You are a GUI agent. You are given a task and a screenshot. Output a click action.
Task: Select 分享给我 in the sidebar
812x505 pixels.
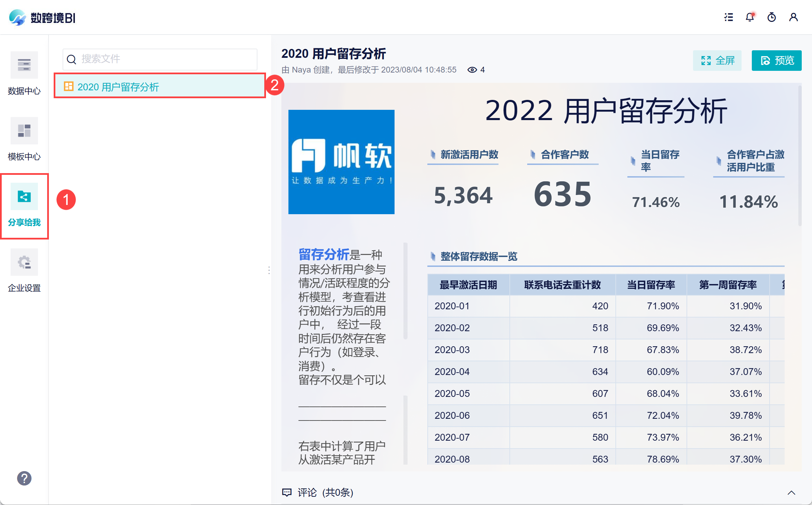coord(24,205)
